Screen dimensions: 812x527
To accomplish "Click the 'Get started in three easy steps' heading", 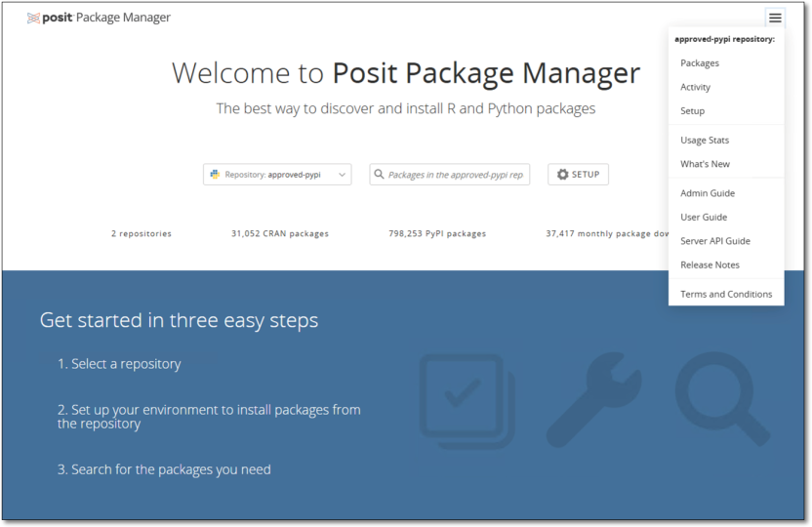I will (x=179, y=320).
